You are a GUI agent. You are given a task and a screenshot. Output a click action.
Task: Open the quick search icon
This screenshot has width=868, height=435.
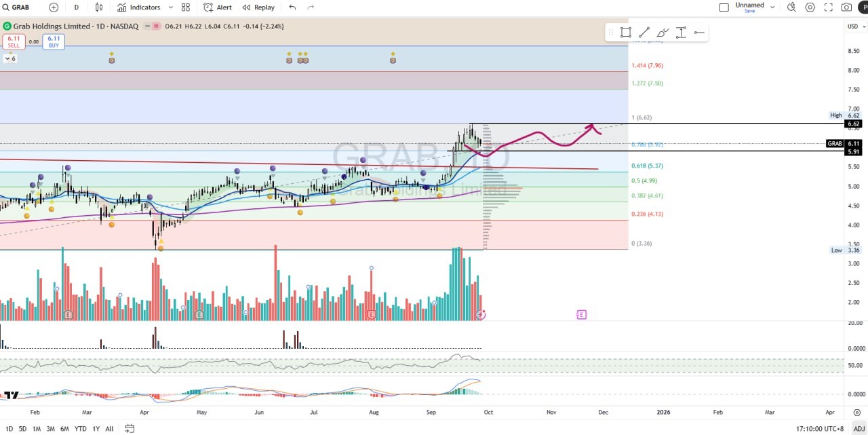[791, 7]
